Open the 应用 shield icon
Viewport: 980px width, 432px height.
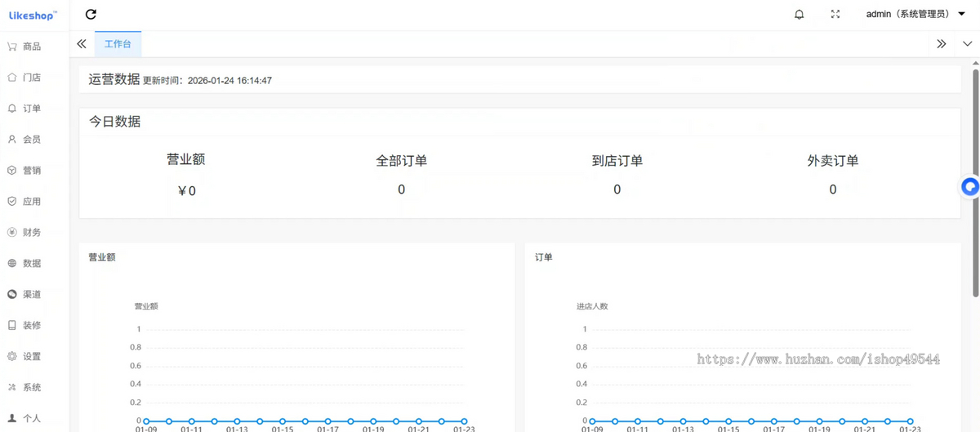coord(12,202)
